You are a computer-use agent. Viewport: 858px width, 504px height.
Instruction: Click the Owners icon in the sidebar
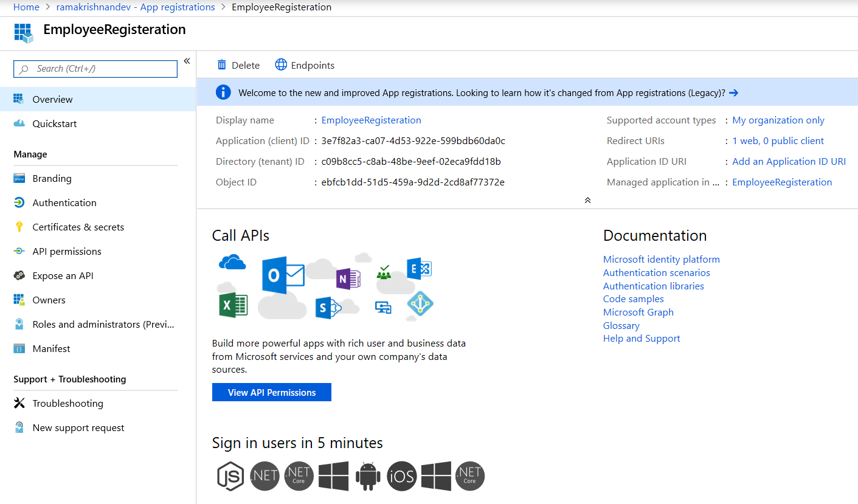pyautogui.click(x=19, y=300)
